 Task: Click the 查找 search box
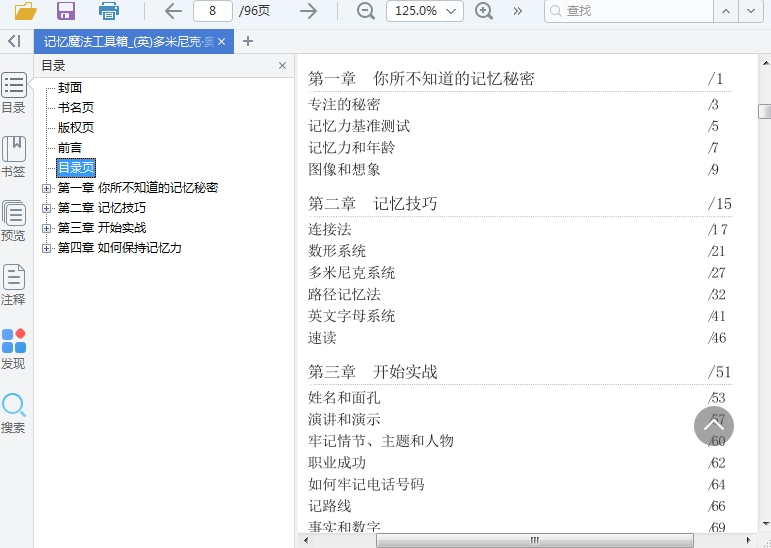(x=629, y=11)
